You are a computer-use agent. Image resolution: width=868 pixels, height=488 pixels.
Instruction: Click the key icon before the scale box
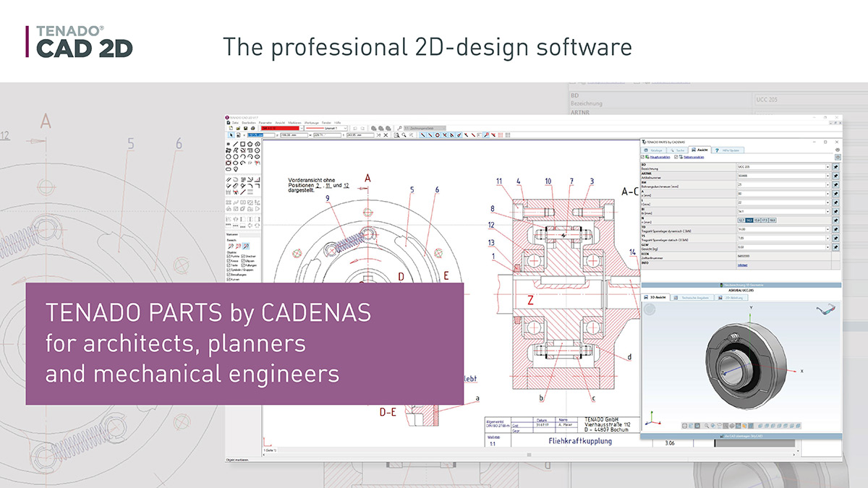pos(400,128)
